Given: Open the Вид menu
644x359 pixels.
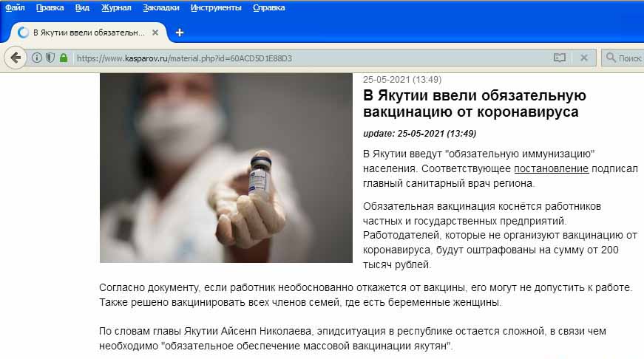Looking at the screenshot, I should pyautogui.click(x=82, y=7).
